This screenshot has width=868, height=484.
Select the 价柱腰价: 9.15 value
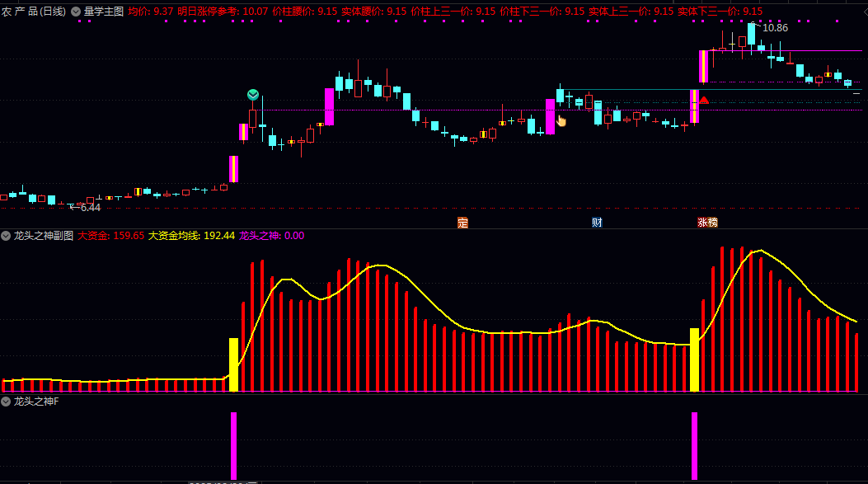305,12
